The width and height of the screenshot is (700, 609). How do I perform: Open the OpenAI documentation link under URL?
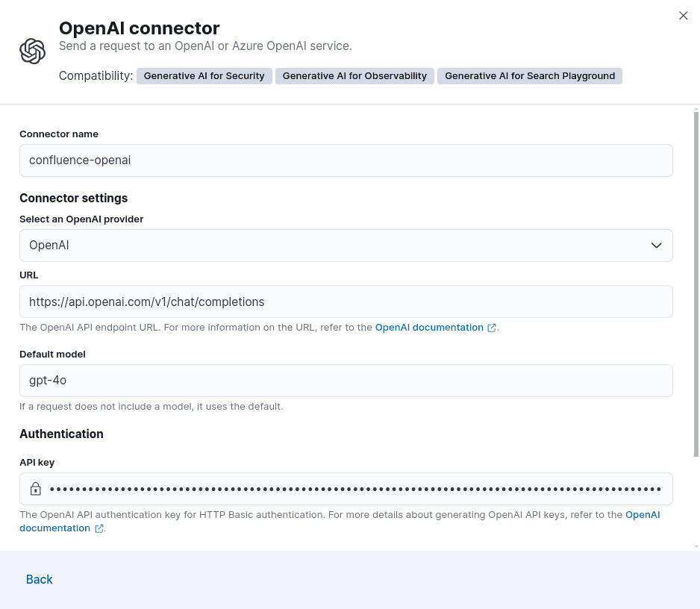[428, 327]
